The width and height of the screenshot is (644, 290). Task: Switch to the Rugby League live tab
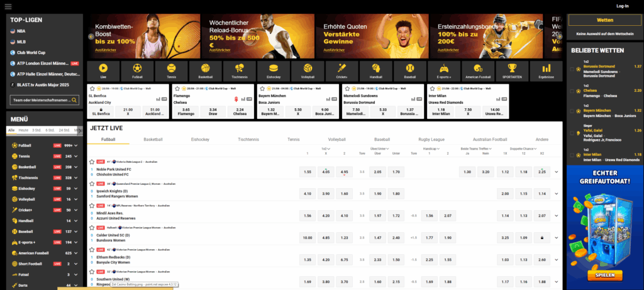tap(431, 140)
